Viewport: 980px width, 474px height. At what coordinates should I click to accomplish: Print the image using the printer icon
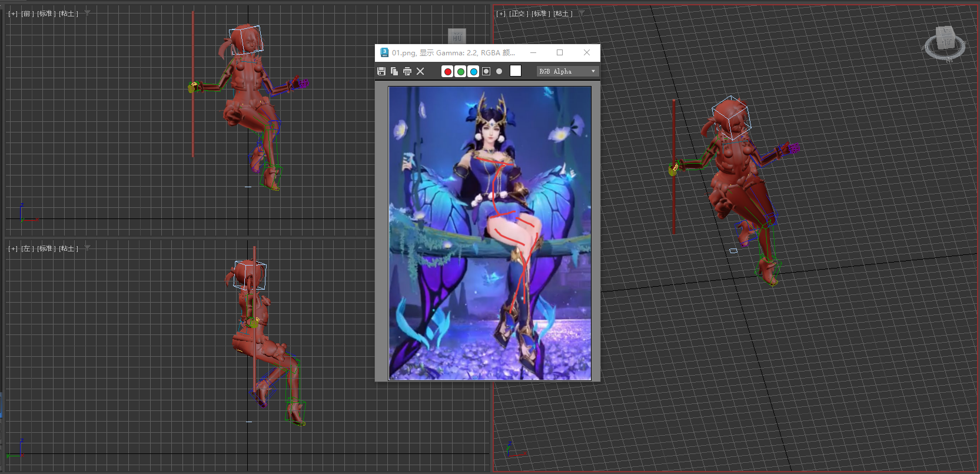coord(407,71)
